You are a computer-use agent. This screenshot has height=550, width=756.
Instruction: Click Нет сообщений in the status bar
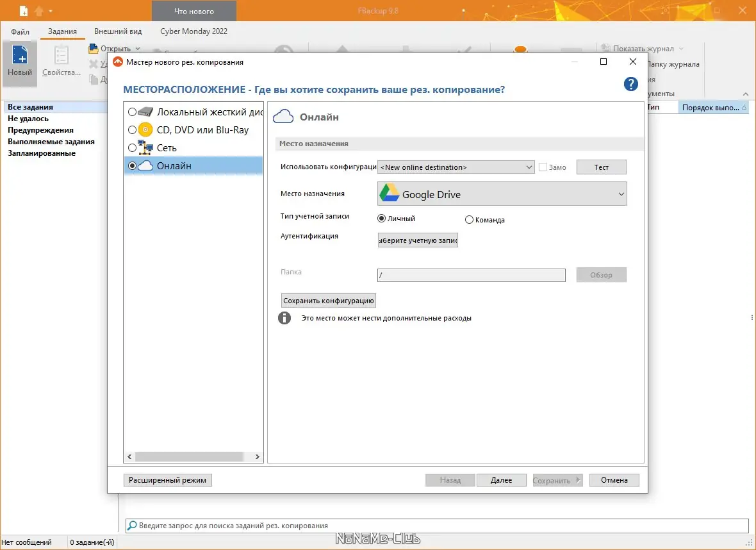(x=26, y=542)
